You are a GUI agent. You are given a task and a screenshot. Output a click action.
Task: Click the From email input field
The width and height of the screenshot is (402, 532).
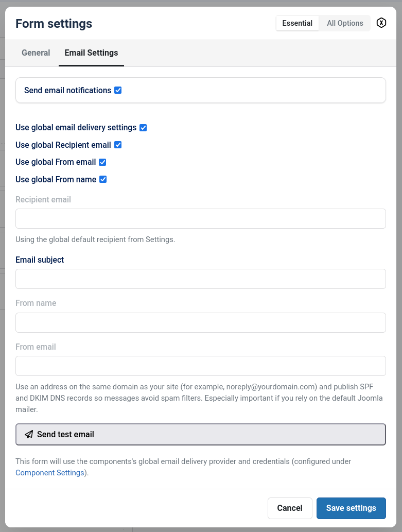[x=201, y=366]
